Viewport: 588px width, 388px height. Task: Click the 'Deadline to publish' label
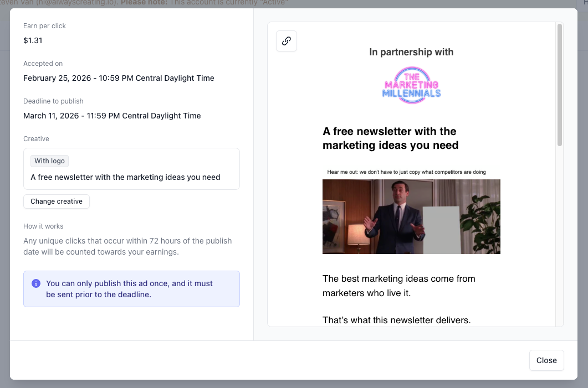click(x=53, y=101)
